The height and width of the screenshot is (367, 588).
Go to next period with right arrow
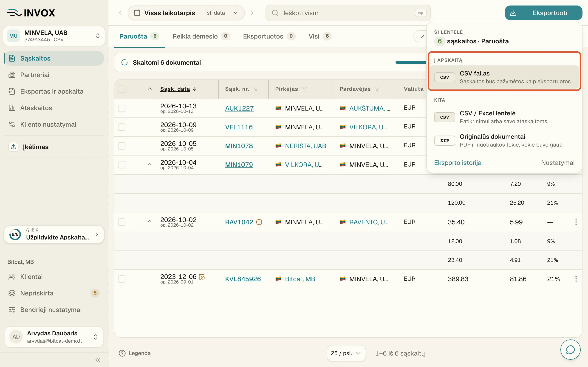coord(252,13)
